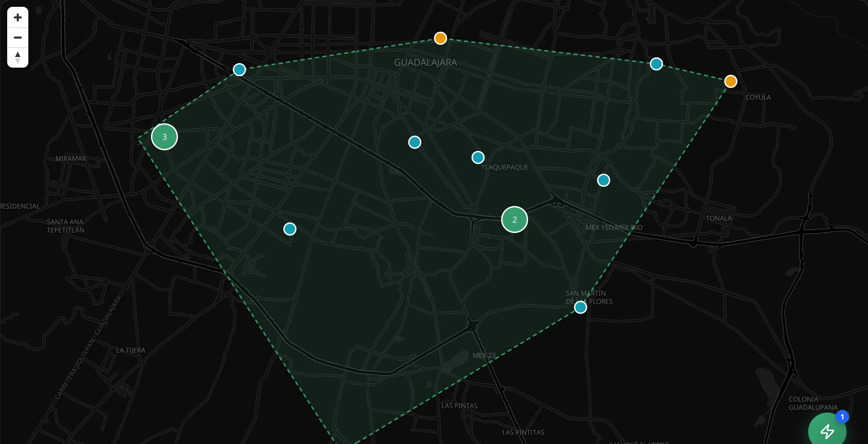
Task: Click the Coyula map label
Action: coord(758,97)
